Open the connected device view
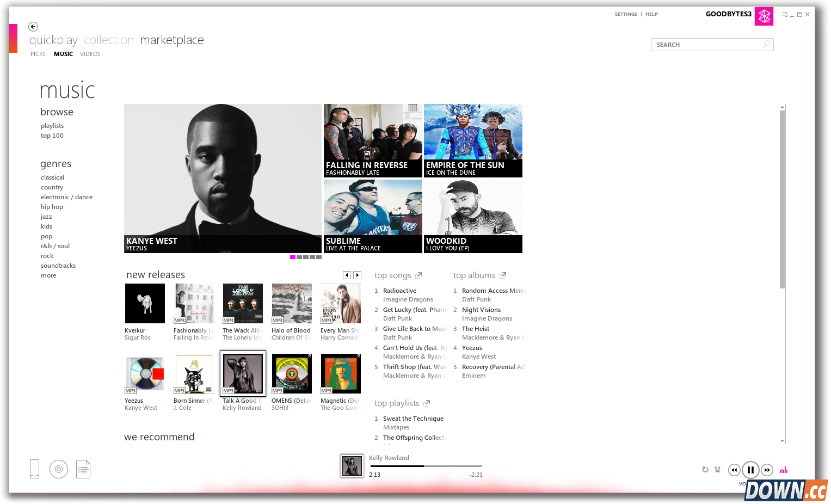This screenshot has height=504, width=831. (34, 469)
